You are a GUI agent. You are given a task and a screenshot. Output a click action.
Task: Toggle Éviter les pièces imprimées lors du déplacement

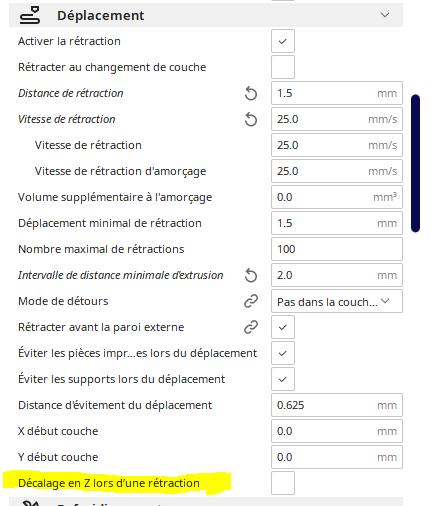tap(283, 353)
